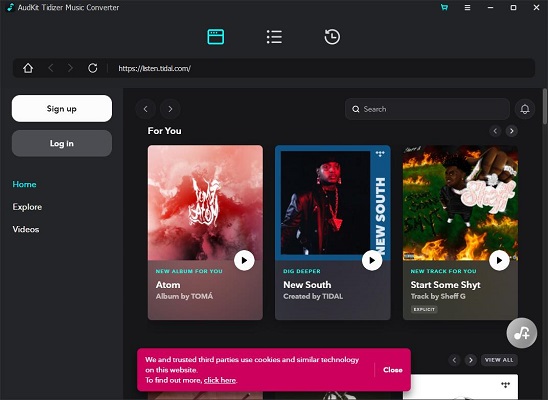Open the New South playlist cover

pos(333,203)
